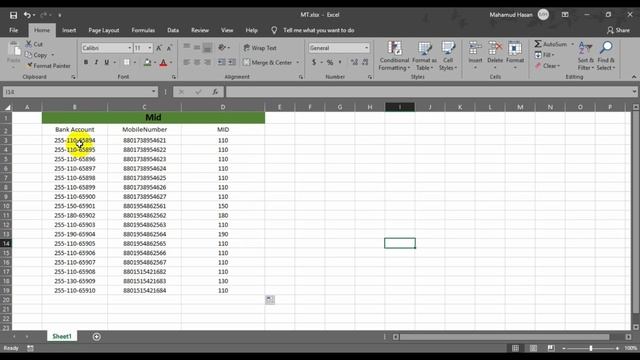Image resolution: width=640 pixels, height=360 pixels.
Task: Activate the Format Painter
Action: pyautogui.click(x=48, y=66)
